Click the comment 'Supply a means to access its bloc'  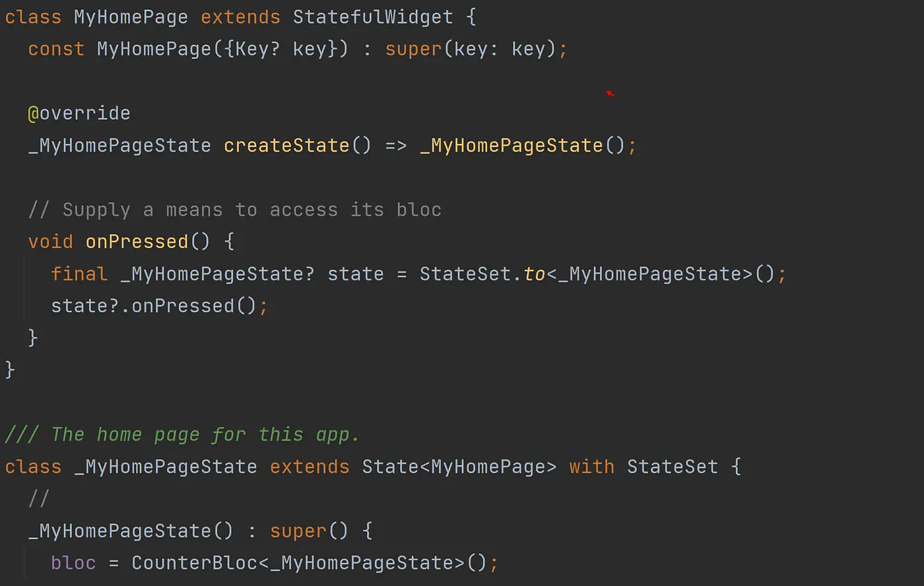(235, 210)
